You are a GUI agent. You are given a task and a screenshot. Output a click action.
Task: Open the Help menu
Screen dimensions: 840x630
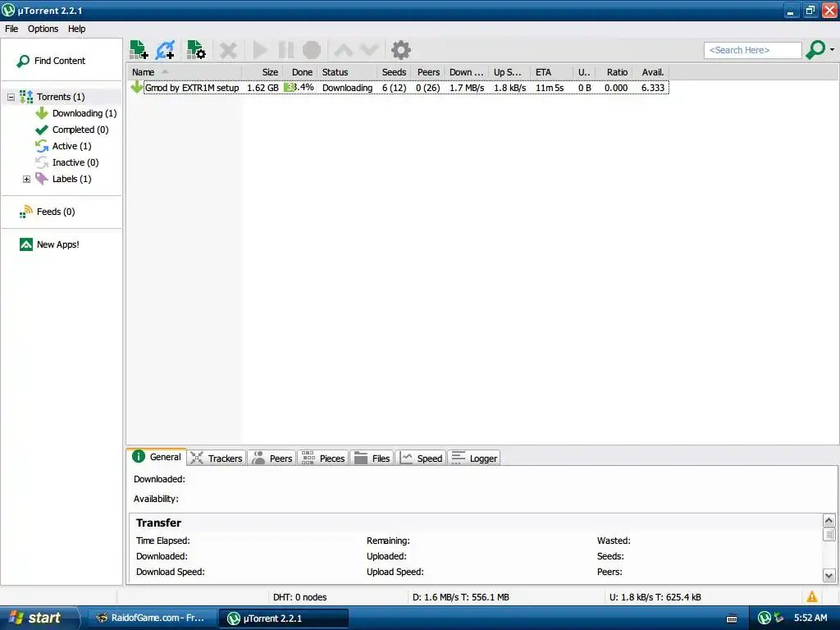(x=76, y=29)
